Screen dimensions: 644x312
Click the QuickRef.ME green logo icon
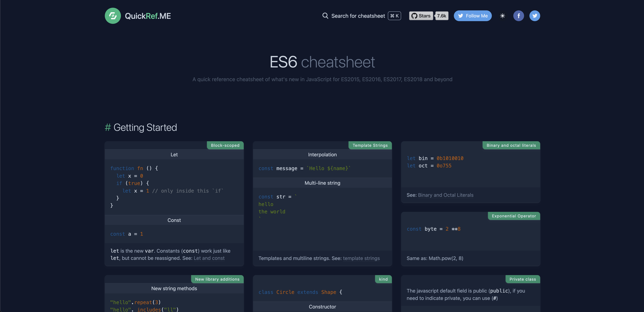click(x=113, y=16)
